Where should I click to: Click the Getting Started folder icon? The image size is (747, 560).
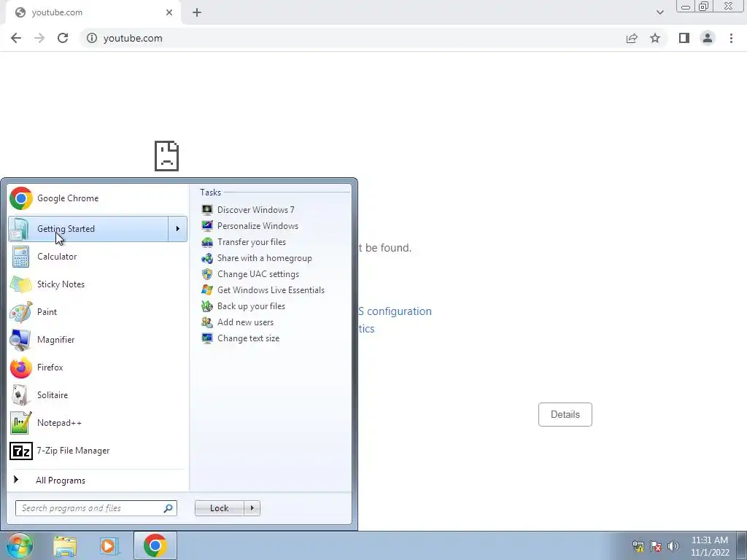pos(20,229)
